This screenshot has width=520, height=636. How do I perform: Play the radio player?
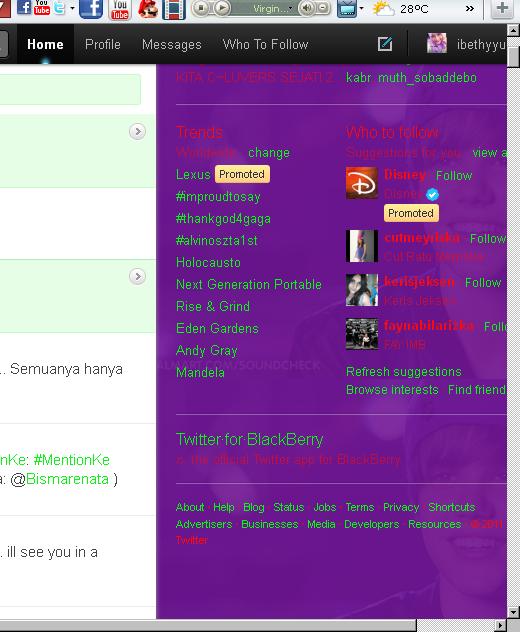[221, 8]
